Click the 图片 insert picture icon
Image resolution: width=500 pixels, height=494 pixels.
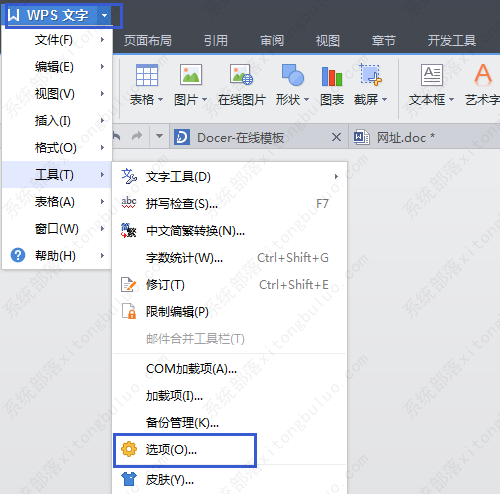click(x=191, y=74)
